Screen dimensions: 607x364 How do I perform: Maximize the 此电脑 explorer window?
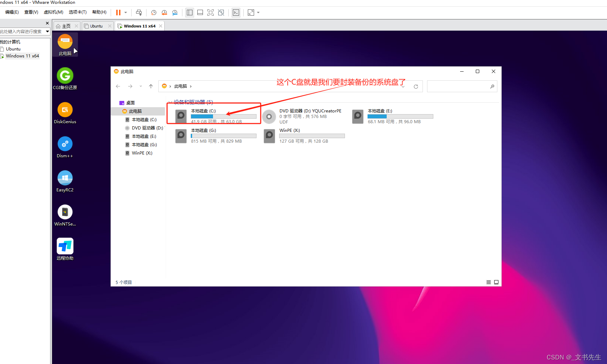(x=478, y=71)
